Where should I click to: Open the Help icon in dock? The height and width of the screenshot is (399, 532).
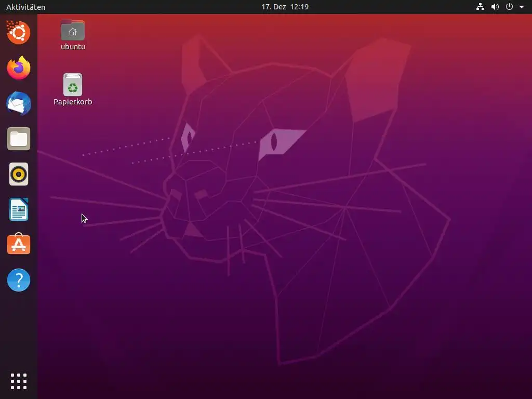click(19, 280)
